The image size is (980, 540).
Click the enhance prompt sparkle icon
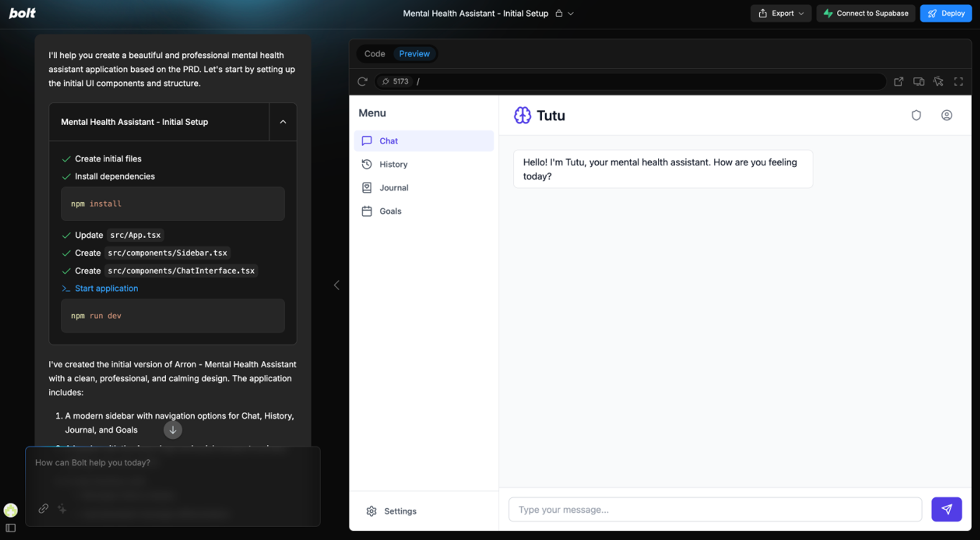pyautogui.click(x=62, y=508)
